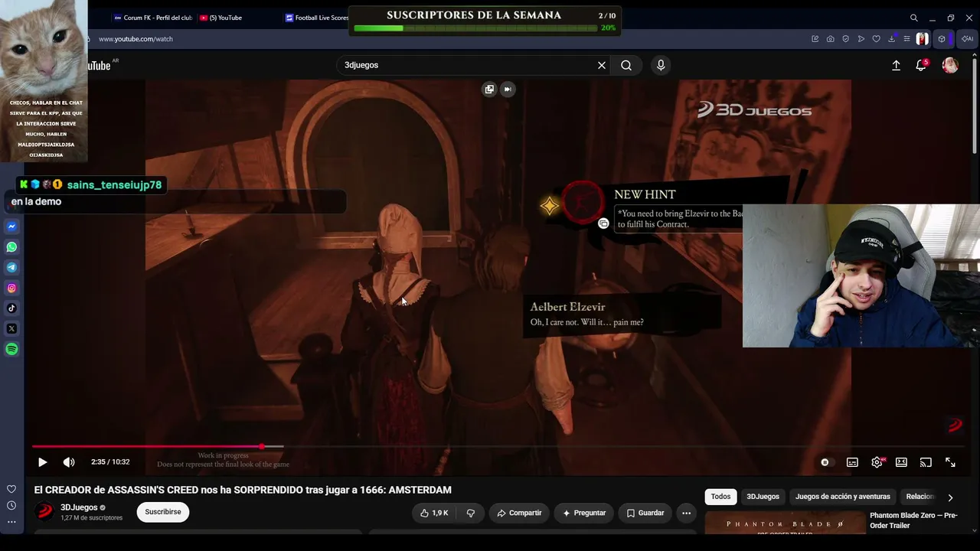Open the video actions three-dot menu
Viewport: 980px width, 551px height.
pyautogui.click(x=686, y=513)
